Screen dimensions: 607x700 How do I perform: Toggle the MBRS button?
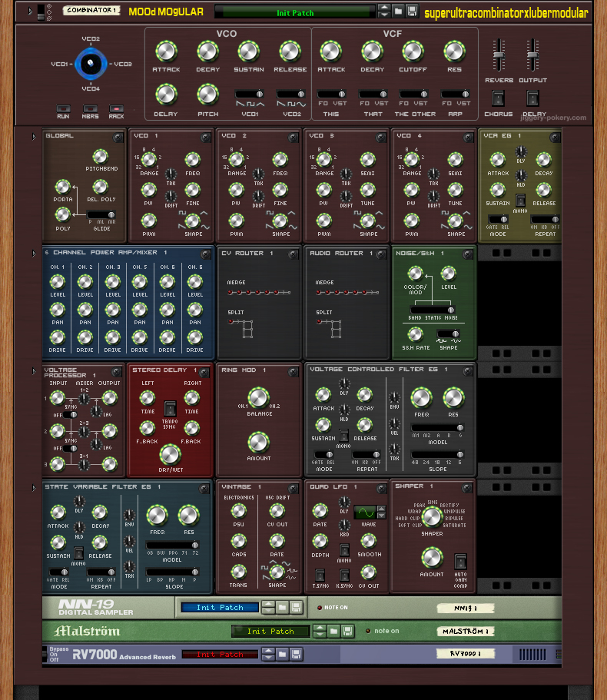[x=90, y=108]
